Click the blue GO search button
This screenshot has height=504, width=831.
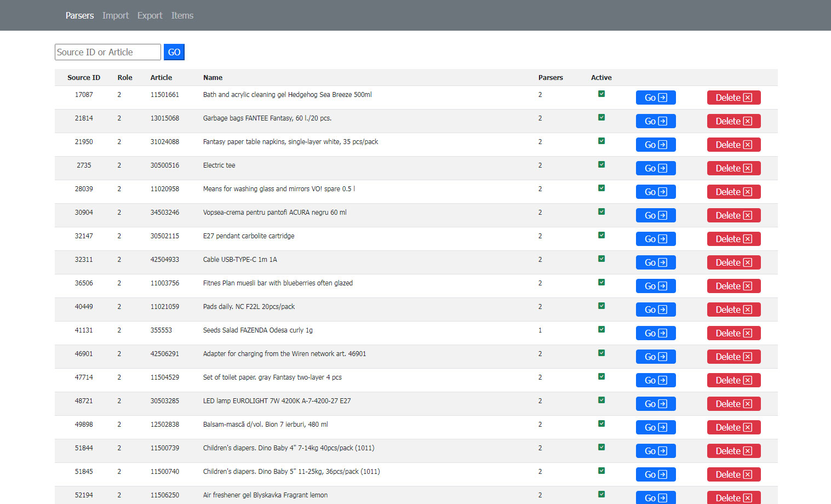click(x=174, y=52)
